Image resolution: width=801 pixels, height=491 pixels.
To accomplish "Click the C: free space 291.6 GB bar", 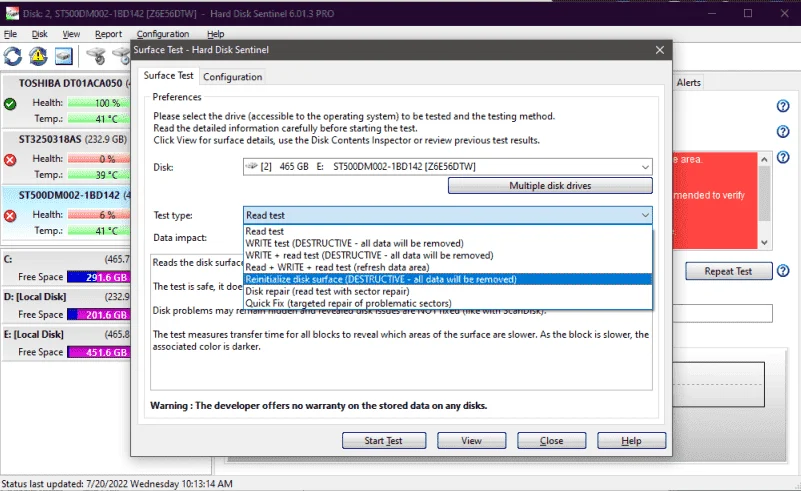I will pyautogui.click(x=99, y=277).
